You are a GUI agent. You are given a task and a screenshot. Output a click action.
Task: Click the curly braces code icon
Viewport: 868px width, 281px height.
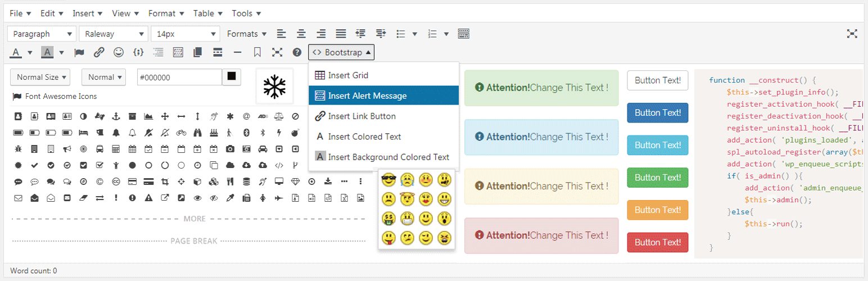coord(138,52)
